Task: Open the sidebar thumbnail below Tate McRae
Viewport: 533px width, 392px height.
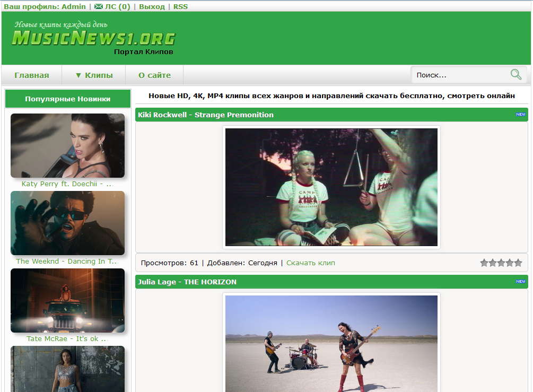Action: click(68, 369)
